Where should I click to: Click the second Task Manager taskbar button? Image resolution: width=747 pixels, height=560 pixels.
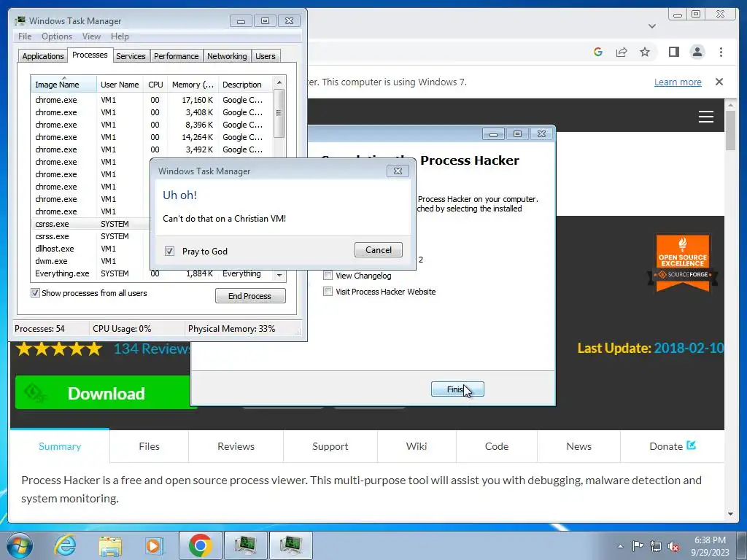click(x=290, y=545)
